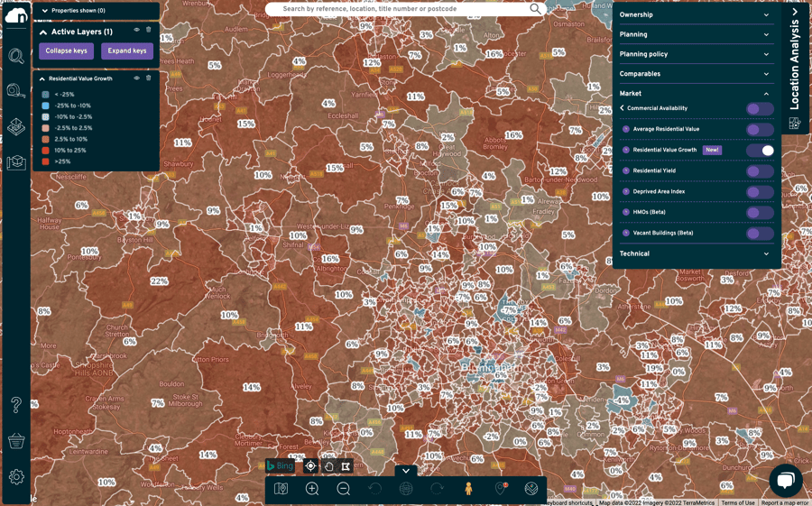Turn off Residential Value Growth toggle

(760, 150)
